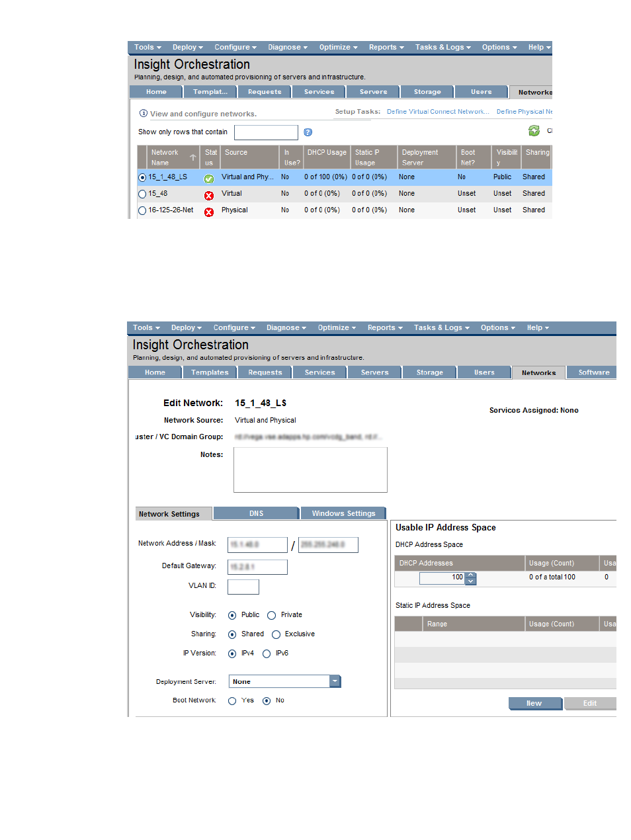
Task: Open the Reports menu in the lower window
Action: click(385, 327)
